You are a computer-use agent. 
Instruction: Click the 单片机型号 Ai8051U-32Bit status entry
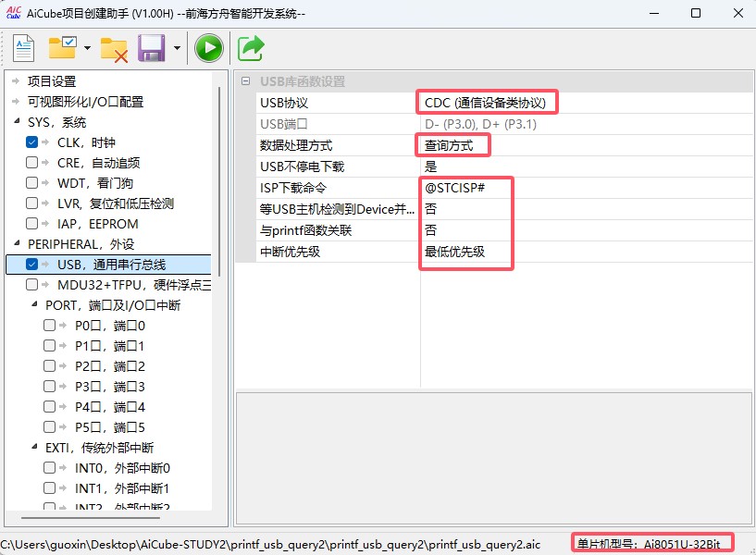pos(649,545)
